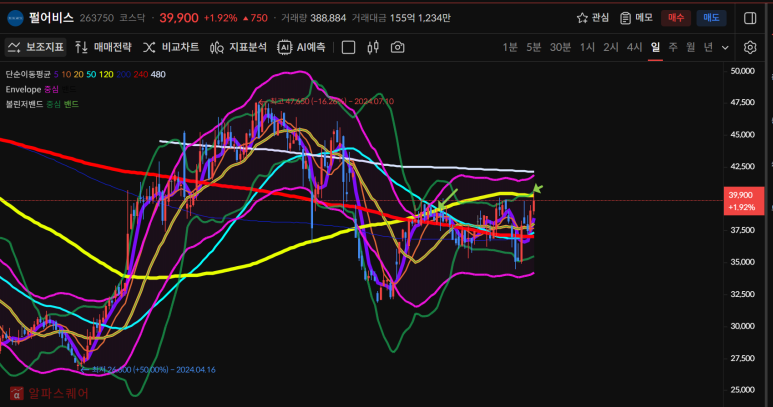Select the 주 weekly timeframe
The height and width of the screenshot is (407, 773).
pyautogui.click(x=673, y=47)
